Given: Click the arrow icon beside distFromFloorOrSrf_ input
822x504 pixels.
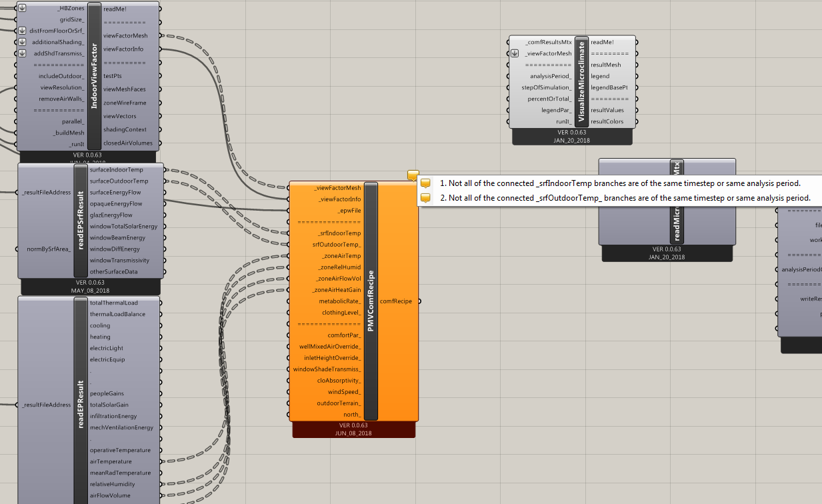Looking at the screenshot, I should [21, 31].
